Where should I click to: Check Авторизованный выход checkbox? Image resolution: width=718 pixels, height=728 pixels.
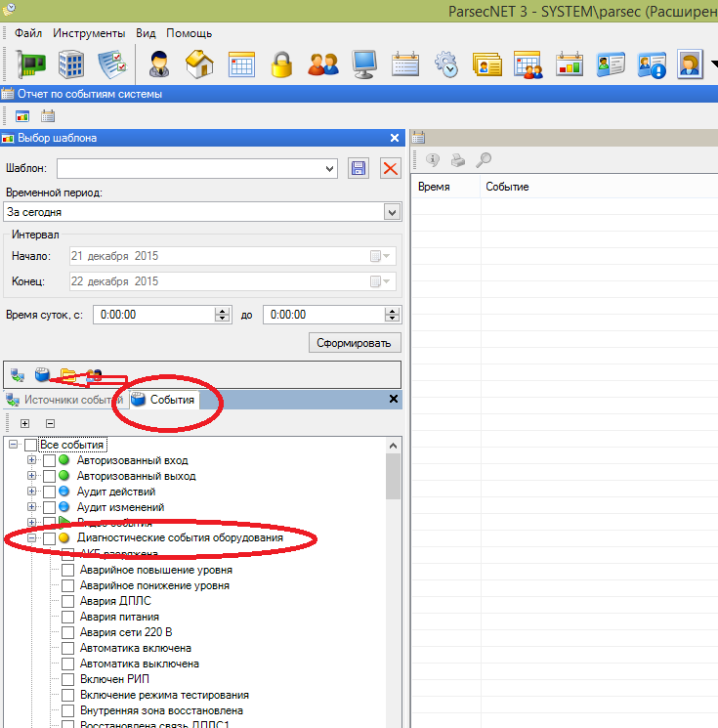pos(49,476)
